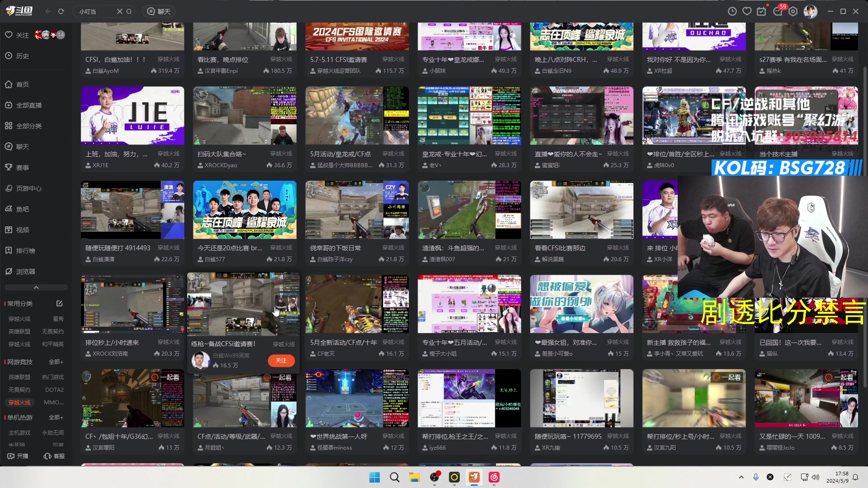The width and height of the screenshot is (868, 488).
Task: Contact support via 客服 button
Action: pyautogui.click(x=54, y=456)
